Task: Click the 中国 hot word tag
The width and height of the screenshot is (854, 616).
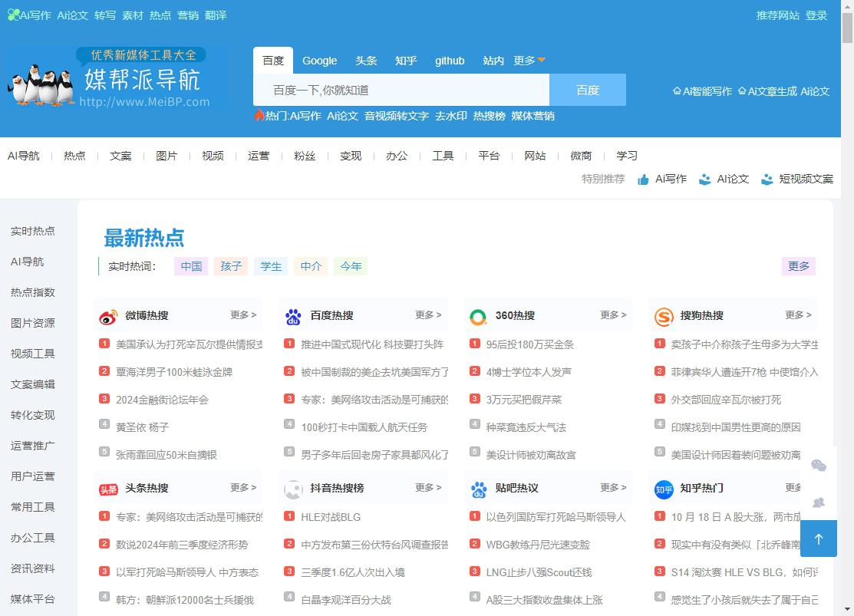Action: (191, 266)
